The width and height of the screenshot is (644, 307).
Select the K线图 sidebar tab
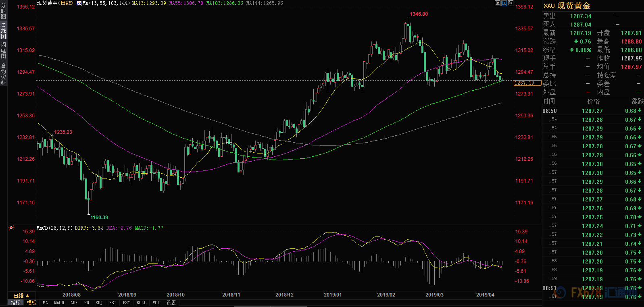coord(4,31)
